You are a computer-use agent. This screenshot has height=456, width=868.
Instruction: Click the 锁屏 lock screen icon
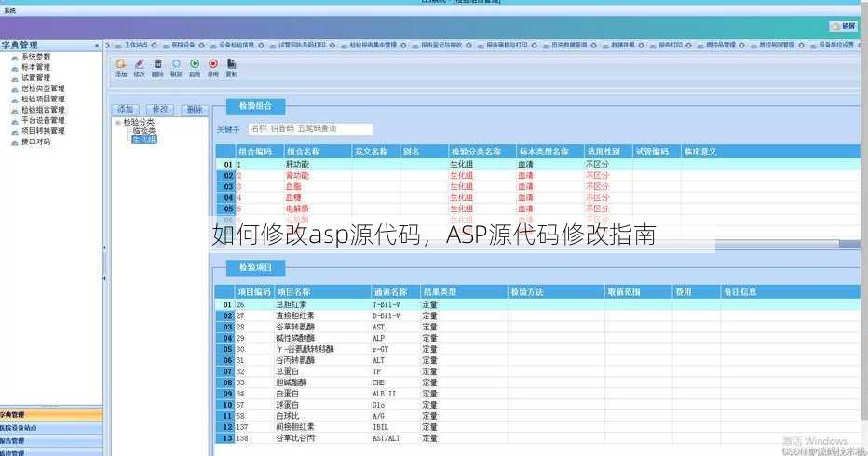coord(843,26)
